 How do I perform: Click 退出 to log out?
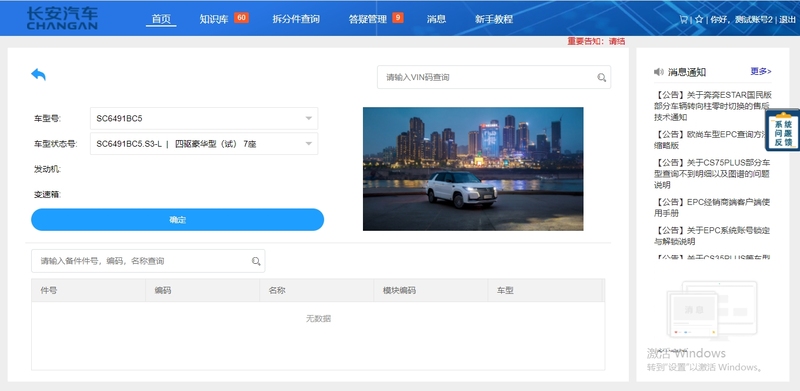coord(787,19)
